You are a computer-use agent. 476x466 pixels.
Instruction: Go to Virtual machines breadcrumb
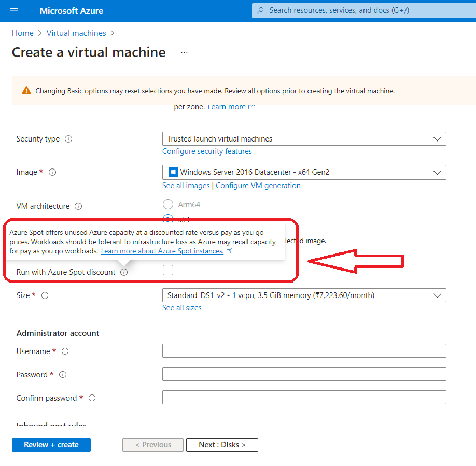point(76,33)
